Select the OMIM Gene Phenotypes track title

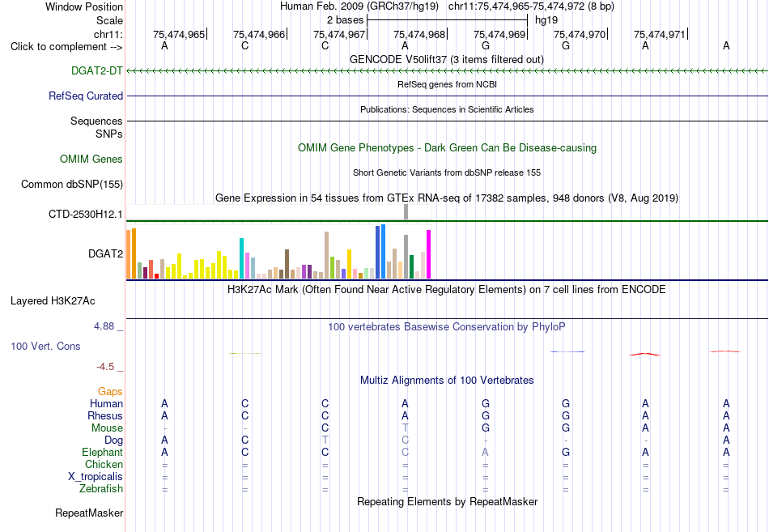(447, 147)
